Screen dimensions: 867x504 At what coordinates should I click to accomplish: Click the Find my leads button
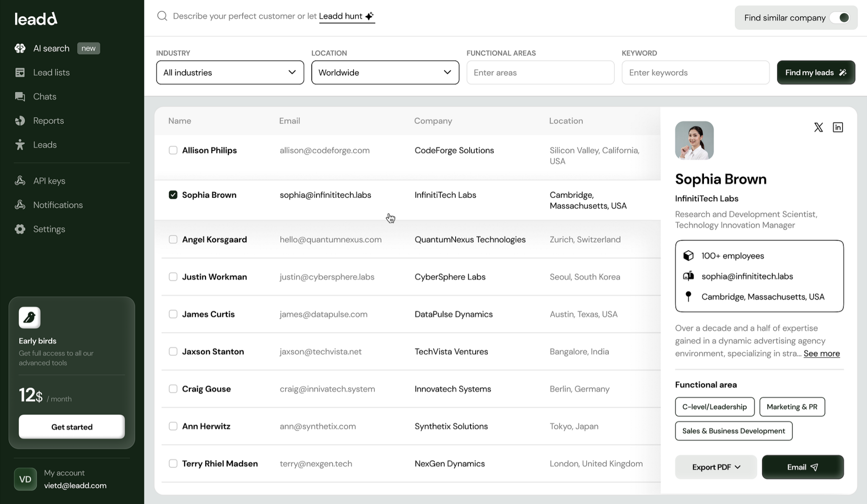click(x=815, y=73)
